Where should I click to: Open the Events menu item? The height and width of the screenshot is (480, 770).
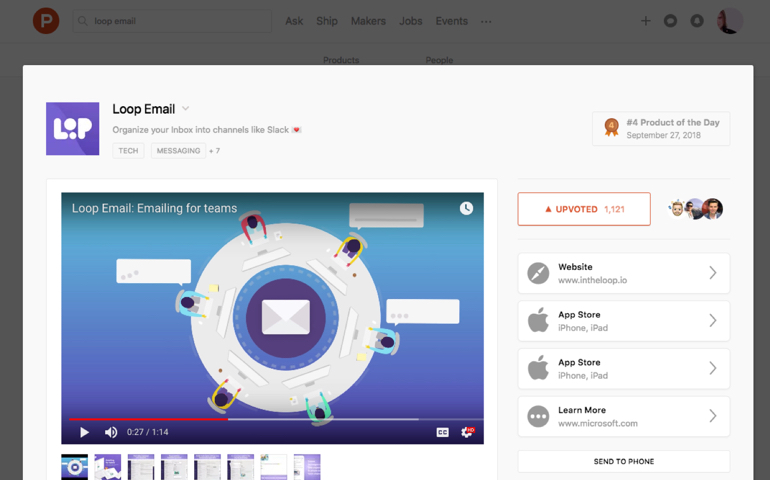[x=451, y=21]
